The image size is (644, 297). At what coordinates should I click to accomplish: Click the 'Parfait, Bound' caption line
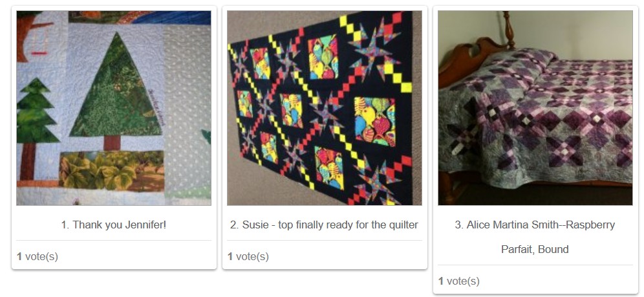point(535,249)
